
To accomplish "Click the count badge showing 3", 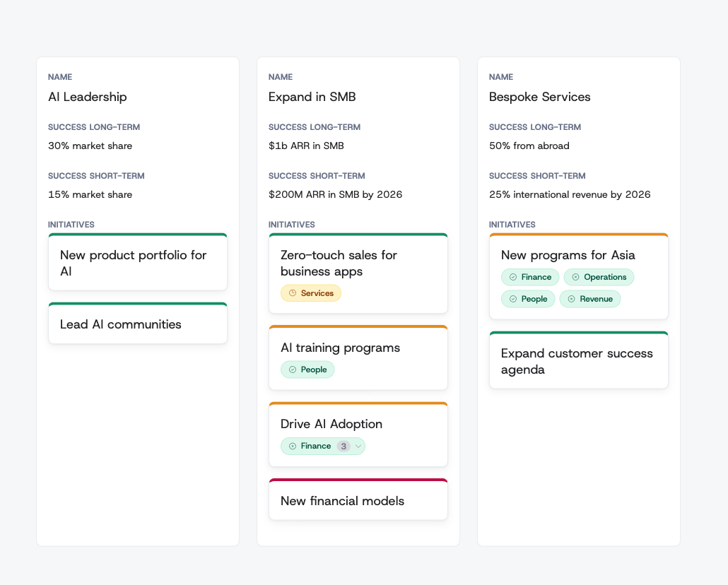I will click(x=344, y=447).
